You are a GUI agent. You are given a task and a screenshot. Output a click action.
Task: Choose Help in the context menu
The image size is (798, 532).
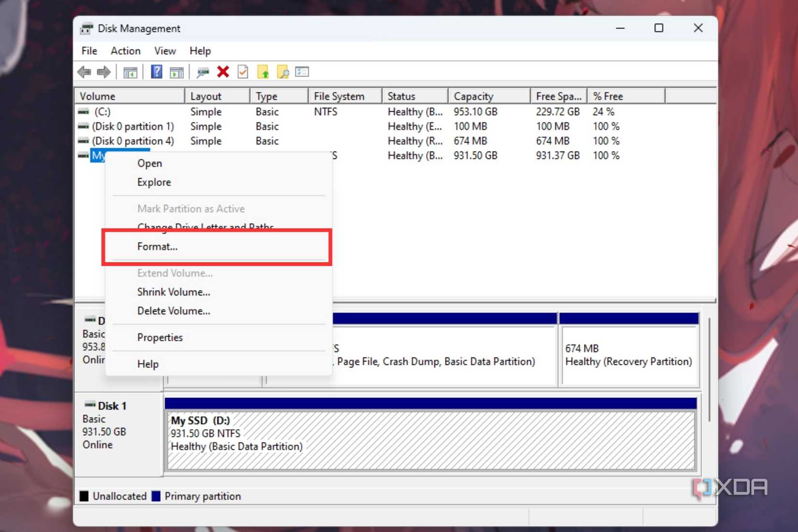(x=219, y=364)
